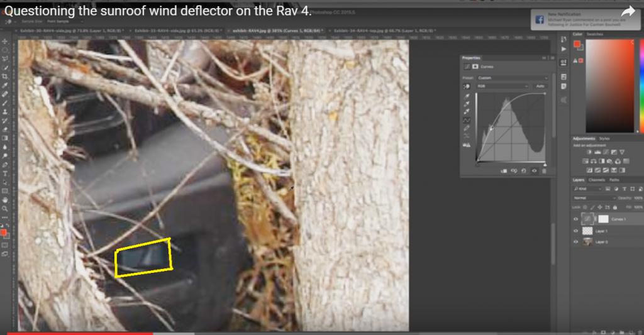Viewport: 644px width, 335px height.
Task: Select the Hand tool
Action: 5,199
